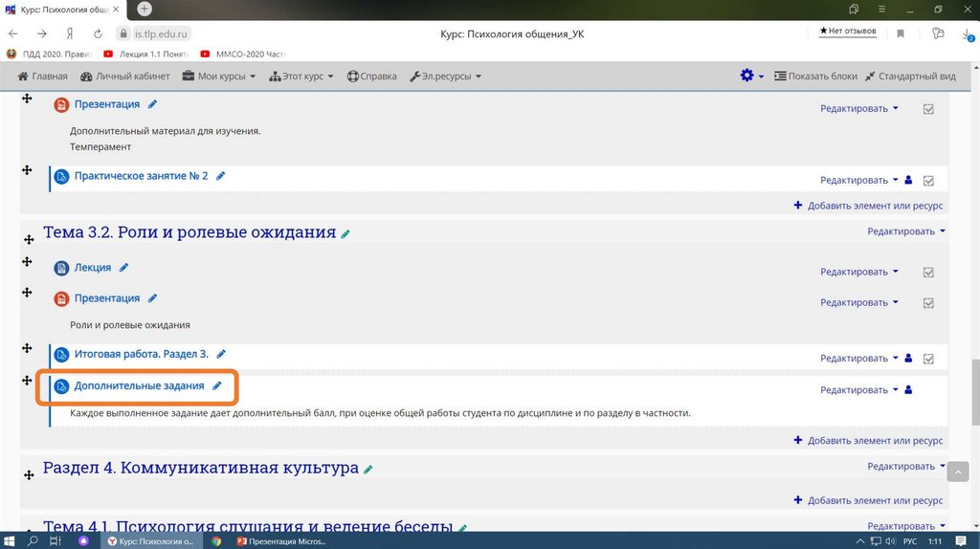The image size is (980, 549).
Task: Click the browser reload icon
Action: [x=98, y=33]
